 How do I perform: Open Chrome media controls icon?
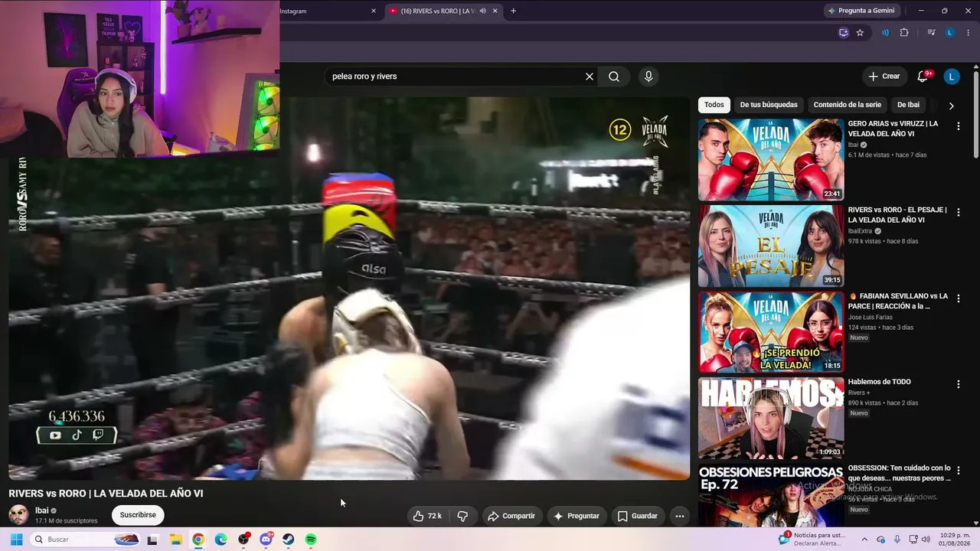point(931,33)
